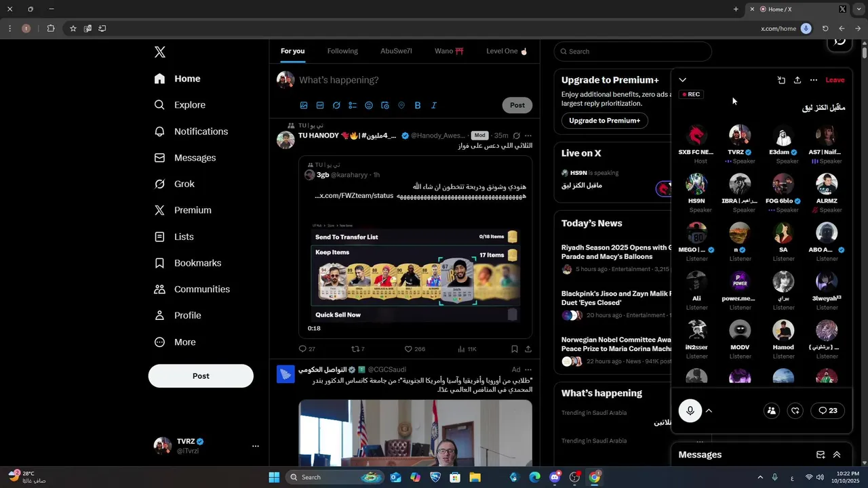Screen dimensions: 868x488
Task: Open the Space more options menu
Action: coord(814,80)
